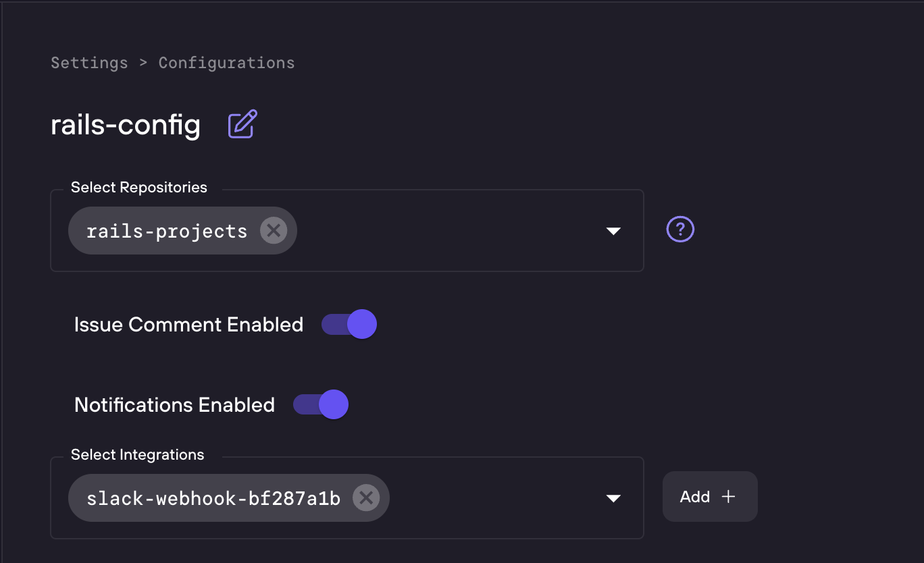Screen dimensions: 924x563
Task: Click the plus icon inside Add button
Action: [728, 497]
